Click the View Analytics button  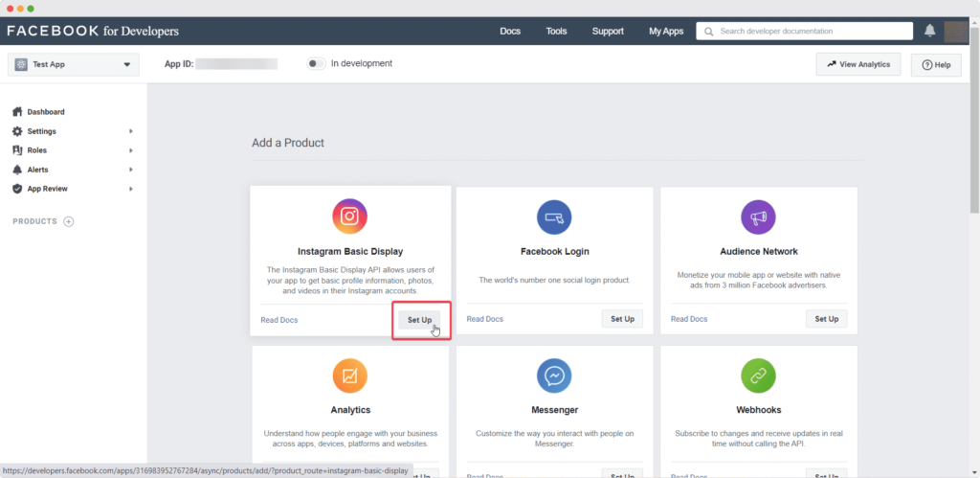coord(858,64)
